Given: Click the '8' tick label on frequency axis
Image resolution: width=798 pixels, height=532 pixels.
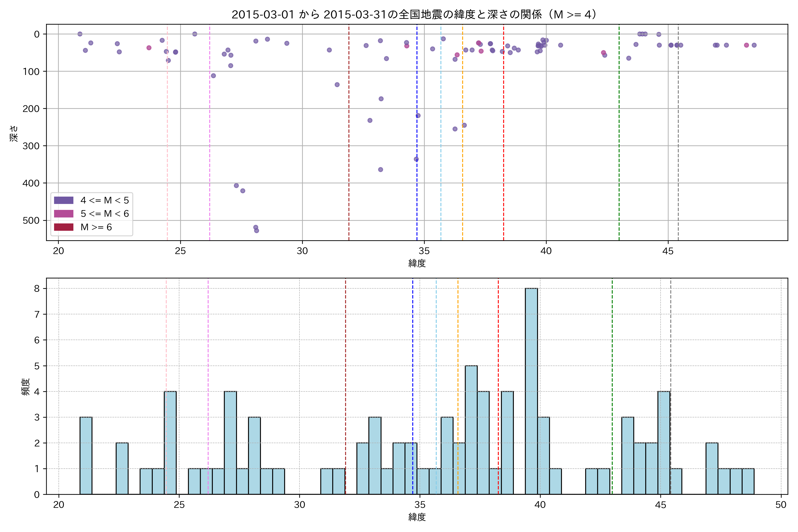Looking at the screenshot, I should [x=37, y=289].
